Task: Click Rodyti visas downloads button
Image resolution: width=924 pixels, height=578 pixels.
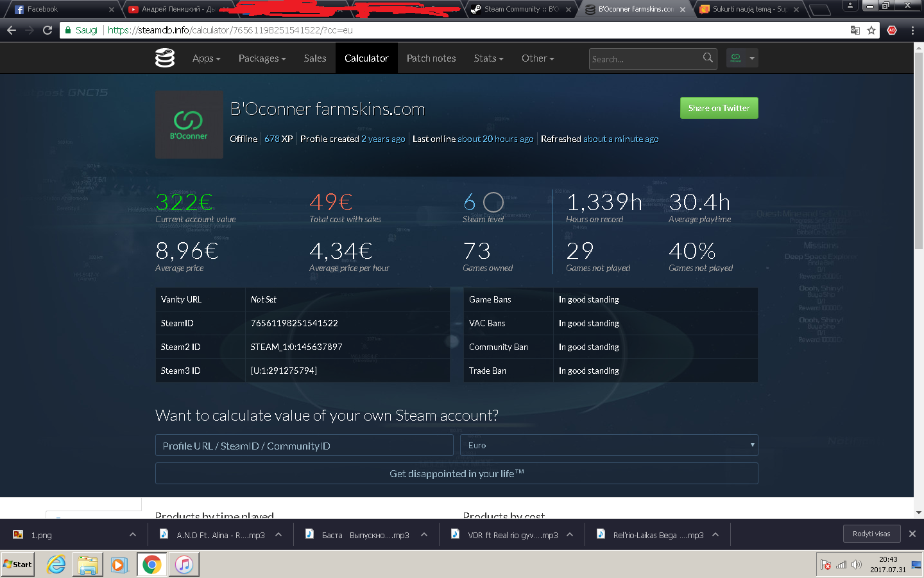Action: (x=871, y=534)
